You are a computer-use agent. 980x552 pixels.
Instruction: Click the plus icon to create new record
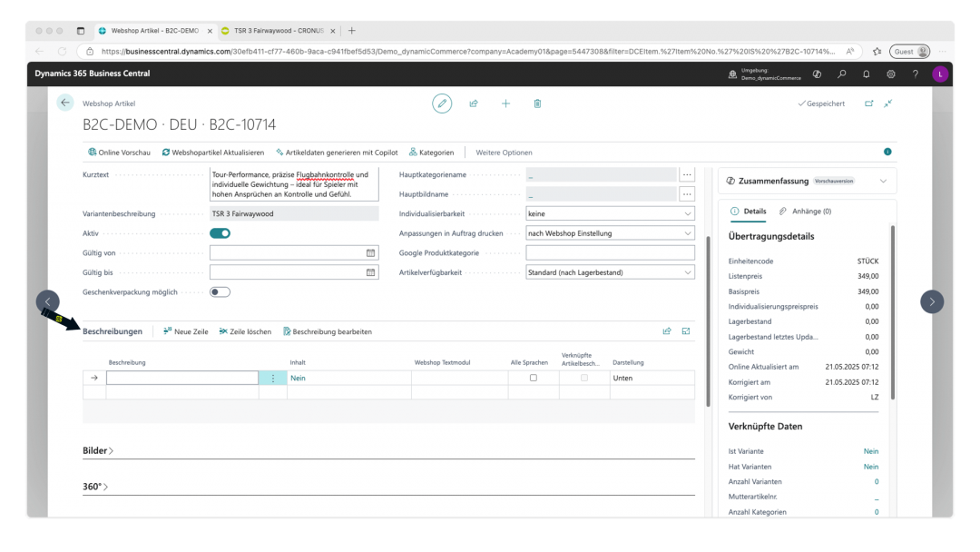click(505, 103)
